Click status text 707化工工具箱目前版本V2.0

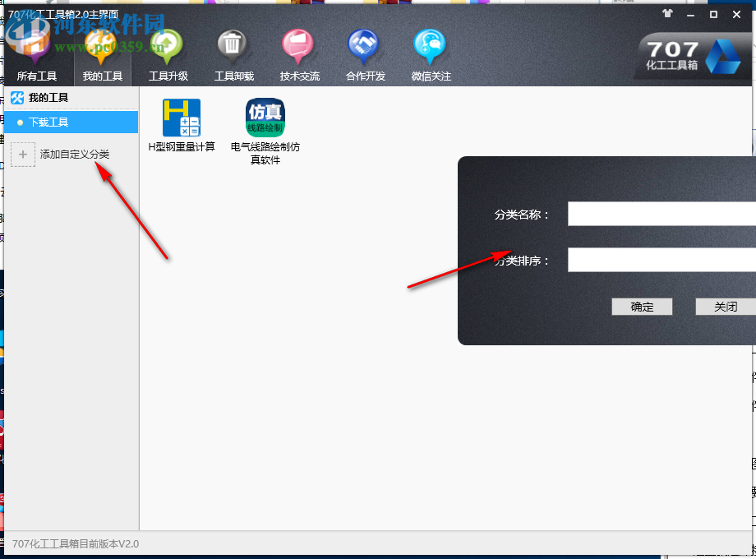tap(76, 544)
